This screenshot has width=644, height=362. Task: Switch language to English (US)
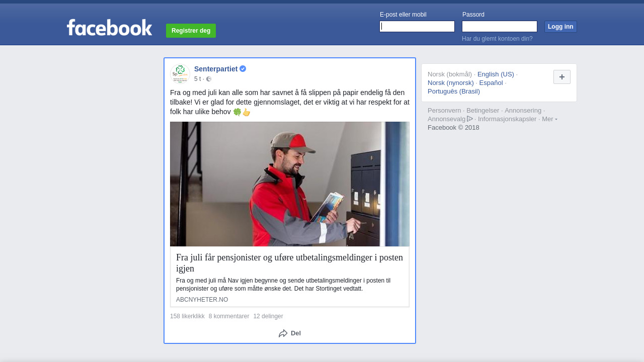tap(496, 74)
